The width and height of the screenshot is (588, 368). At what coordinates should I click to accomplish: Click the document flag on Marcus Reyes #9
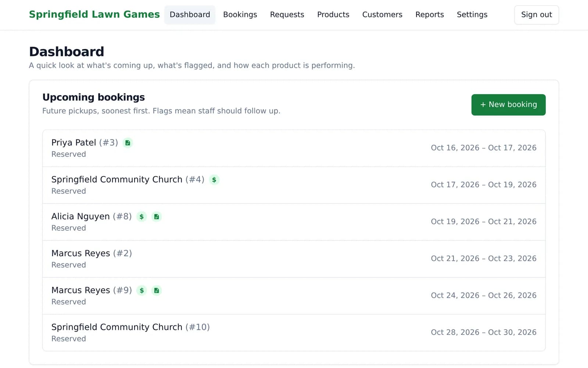click(x=157, y=290)
